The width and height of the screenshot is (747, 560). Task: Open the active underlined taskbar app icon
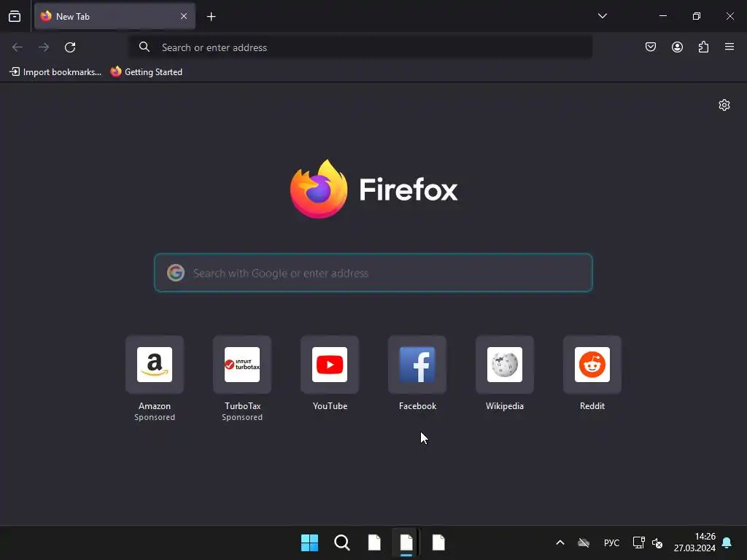406,542
